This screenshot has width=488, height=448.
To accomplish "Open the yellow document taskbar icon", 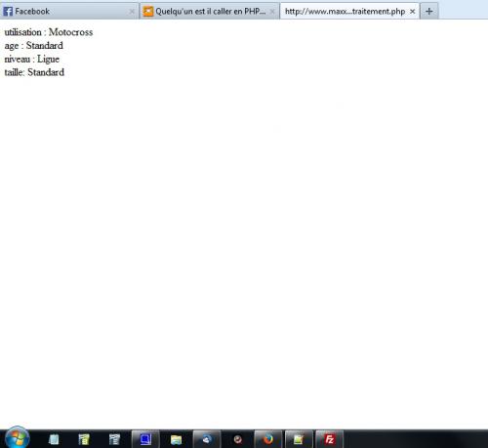I will click(84, 439).
